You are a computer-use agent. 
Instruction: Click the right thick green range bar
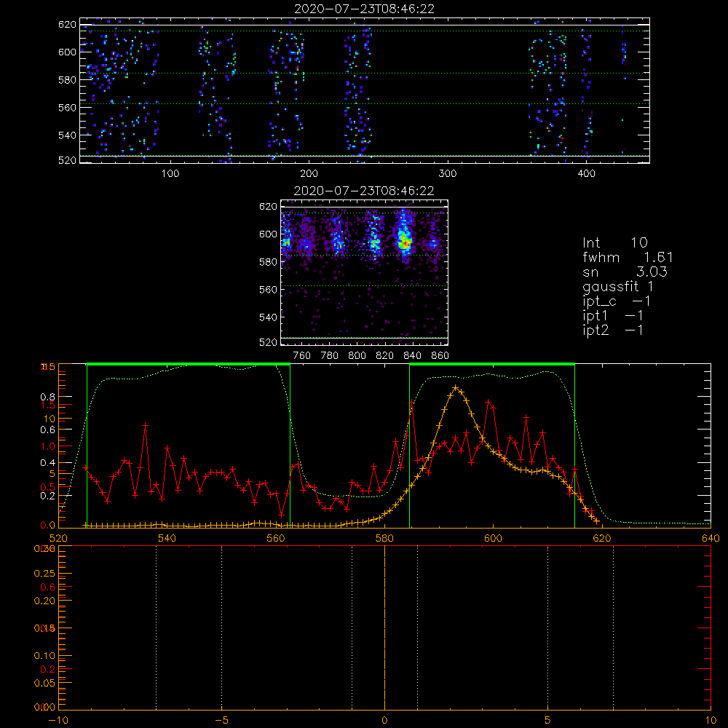(x=492, y=364)
